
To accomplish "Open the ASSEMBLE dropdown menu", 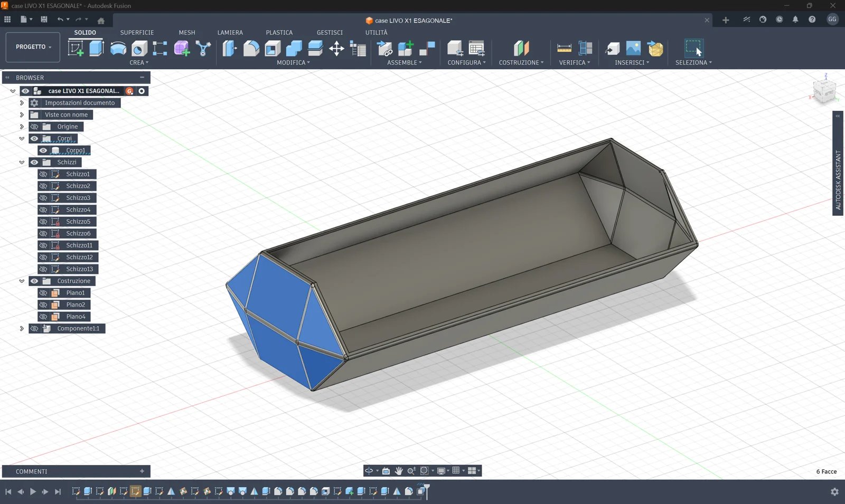I will 405,62.
